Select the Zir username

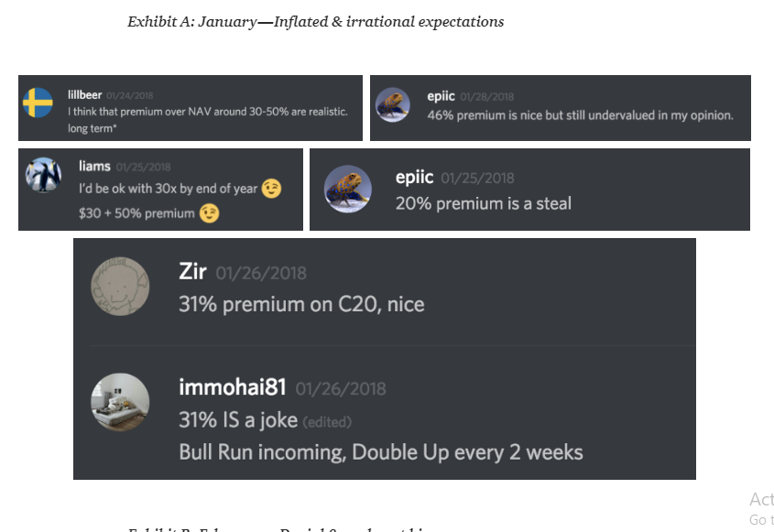(x=192, y=272)
